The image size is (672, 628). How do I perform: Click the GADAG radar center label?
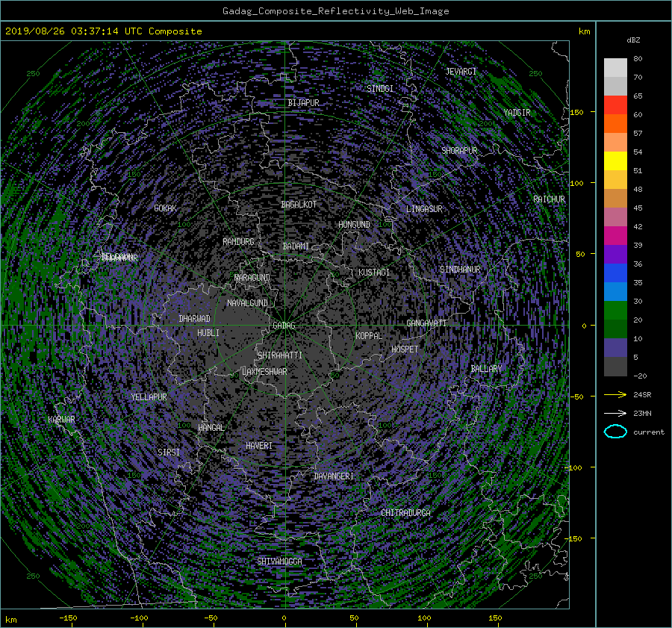(284, 326)
